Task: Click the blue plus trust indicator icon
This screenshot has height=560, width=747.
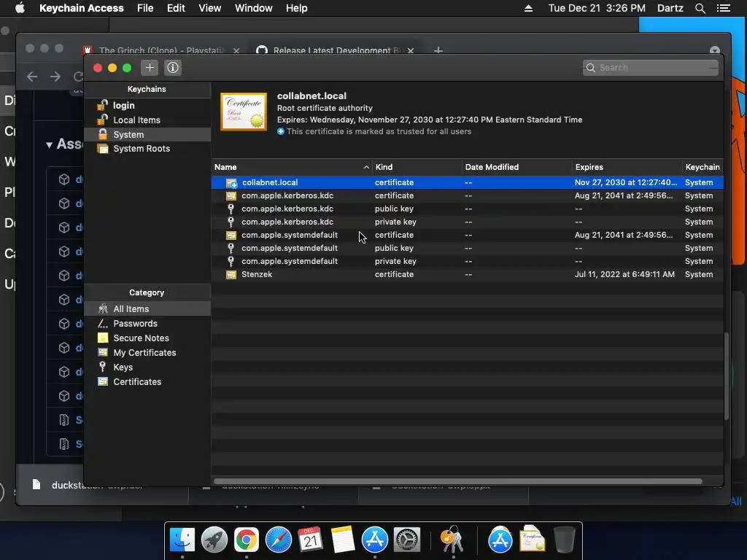Action: [281, 131]
